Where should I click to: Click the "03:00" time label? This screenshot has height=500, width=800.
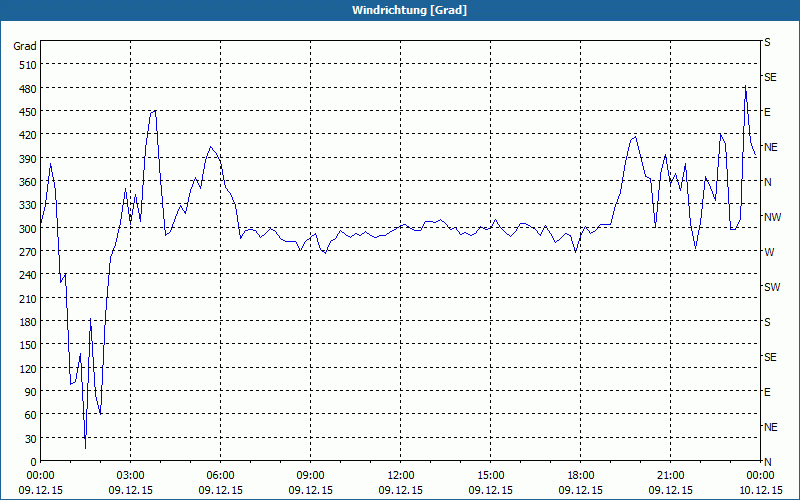click(130, 476)
